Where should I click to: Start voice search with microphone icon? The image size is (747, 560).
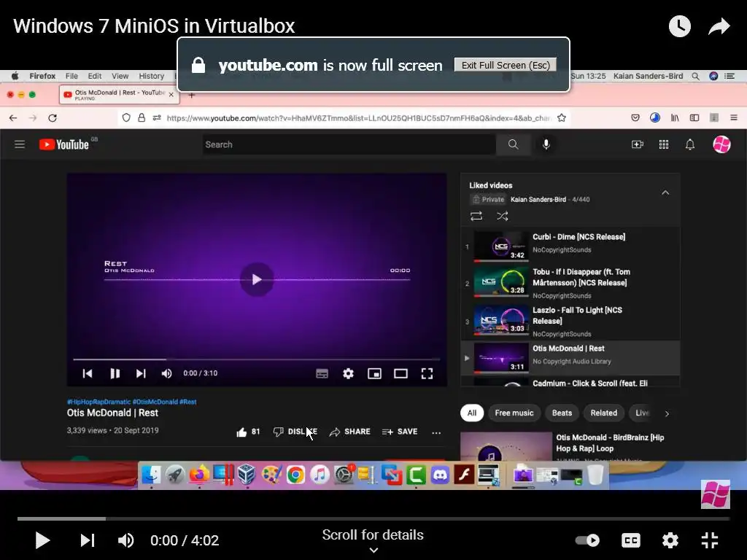(x=546, y=144)
